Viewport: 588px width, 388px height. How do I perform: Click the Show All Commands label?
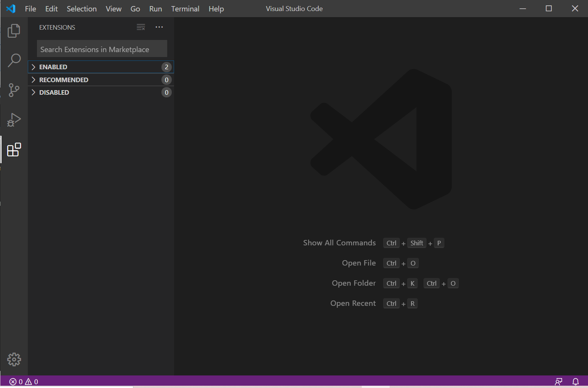pos(339,243)
